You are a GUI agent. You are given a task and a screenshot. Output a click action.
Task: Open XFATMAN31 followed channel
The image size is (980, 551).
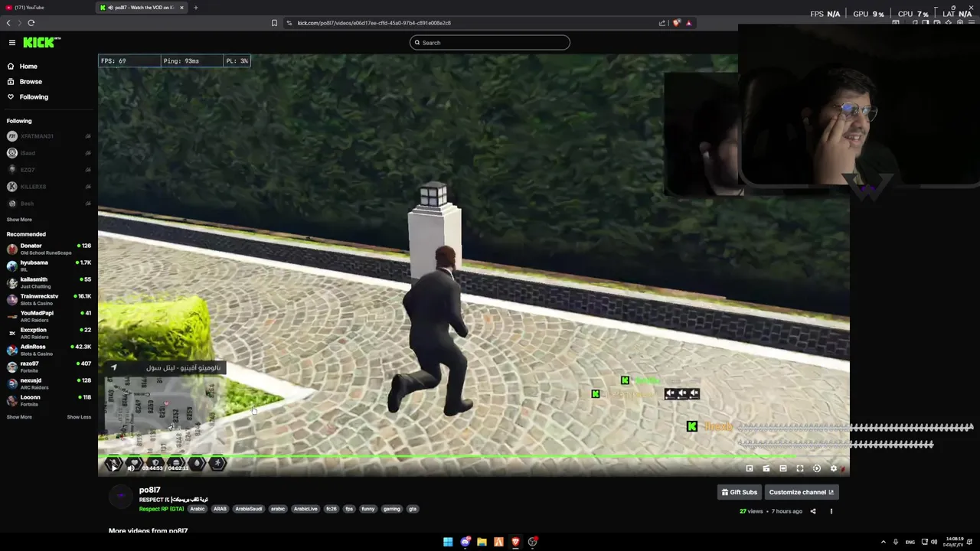pyautogui.click(x=47, y=136)
